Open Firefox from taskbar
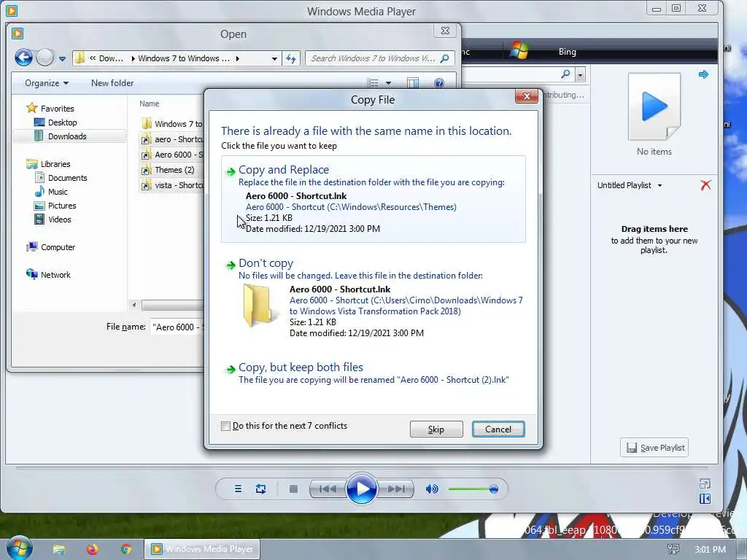Image resolution: width=747 pixels, height=560 pixels. [x=93, y=549]
